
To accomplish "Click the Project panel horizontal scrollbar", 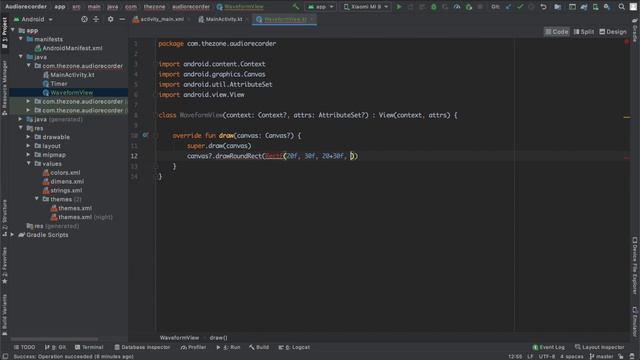I will [54, 339].
